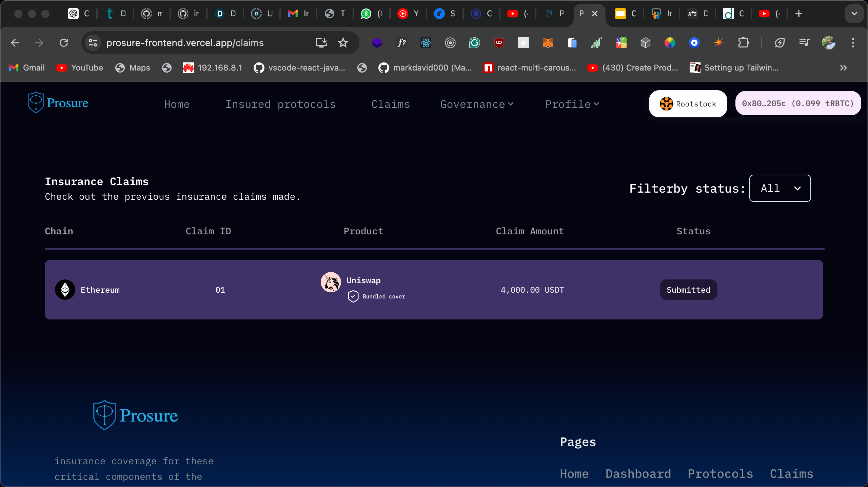Open the Rootstock network selector
Viewport: 868px width, 487px height.
[688, 104]
